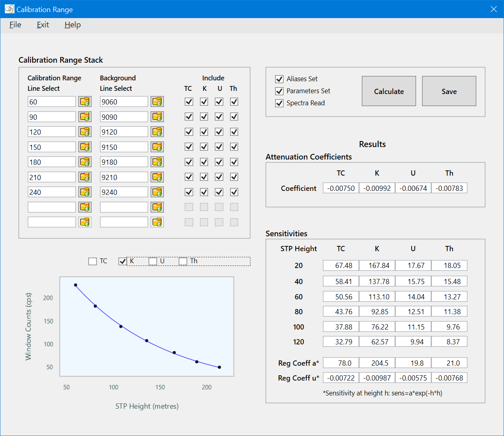Uncheck the Aliases Set checkbox

[280, 79]
